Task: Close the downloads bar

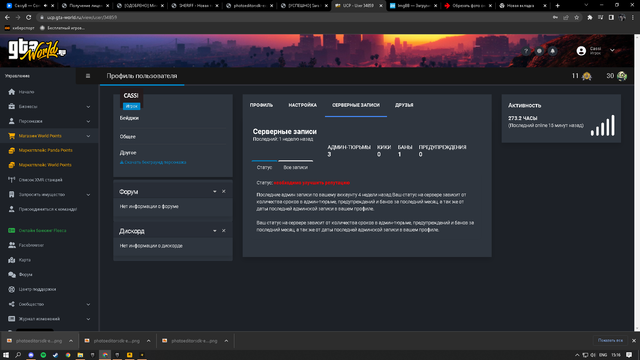Action: point(634,340)
